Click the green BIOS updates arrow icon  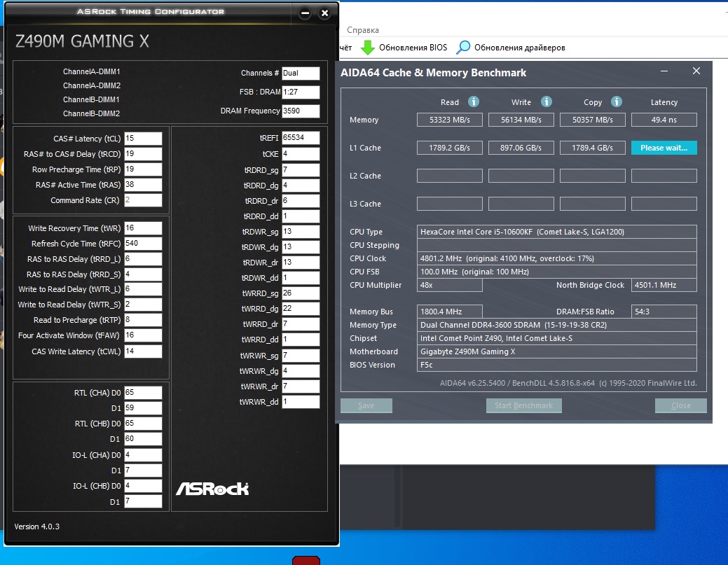(x=368, y=48)
